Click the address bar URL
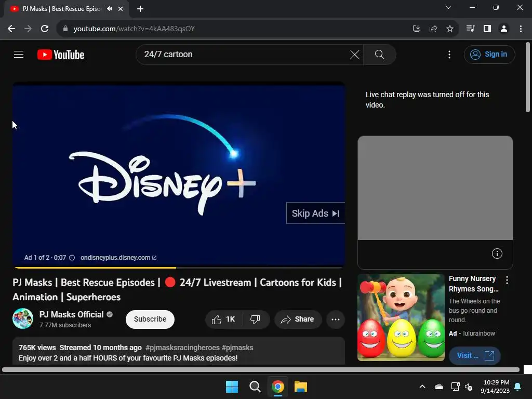 click(x=134, y=29)
